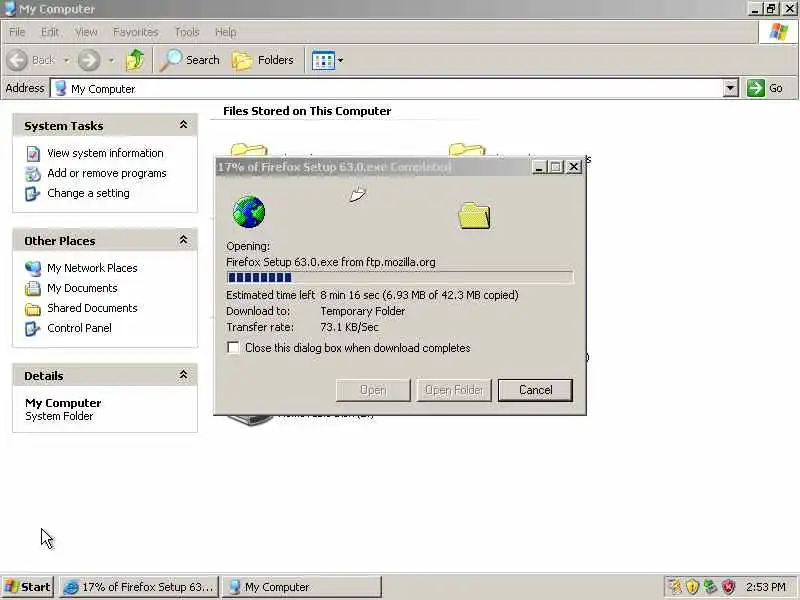This screenshot has height=600, width=800.
Task: Check Close this dialog box when download completes
Action: click(x=233, y=347)
